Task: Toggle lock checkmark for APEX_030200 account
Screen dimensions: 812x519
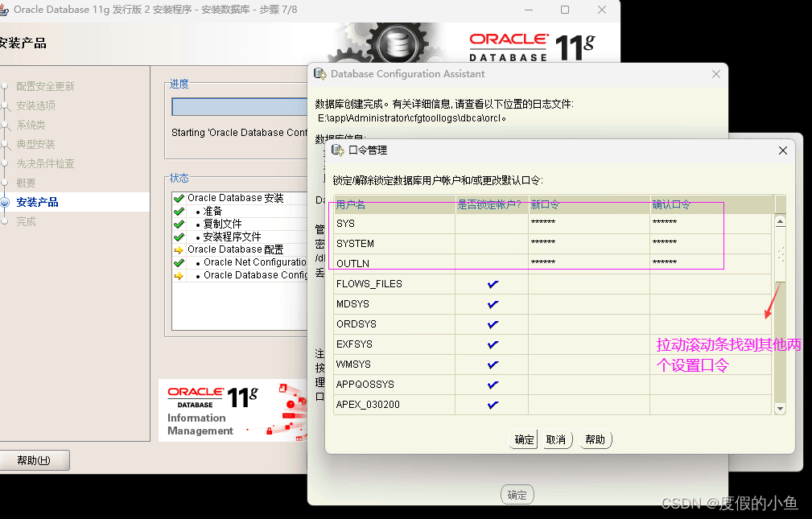Action: pos(493,405)
